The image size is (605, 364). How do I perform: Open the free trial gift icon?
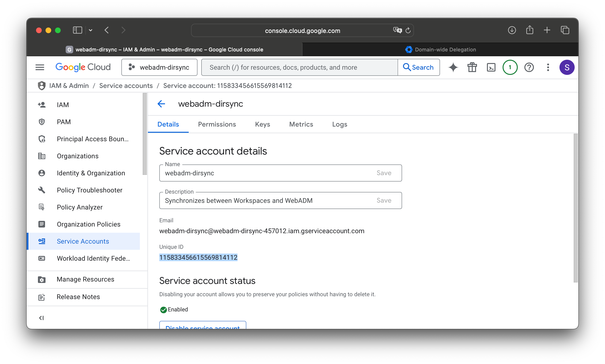tap(472, 67)
